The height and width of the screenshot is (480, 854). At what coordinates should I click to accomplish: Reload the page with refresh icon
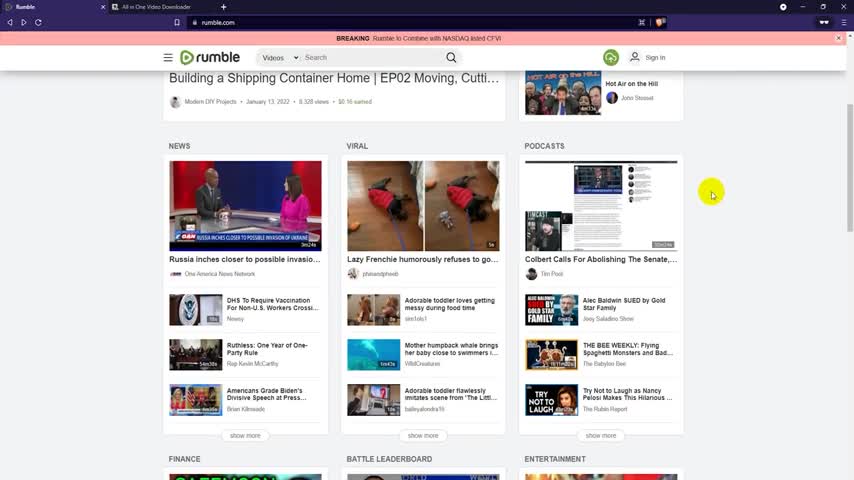click(38, 22)
